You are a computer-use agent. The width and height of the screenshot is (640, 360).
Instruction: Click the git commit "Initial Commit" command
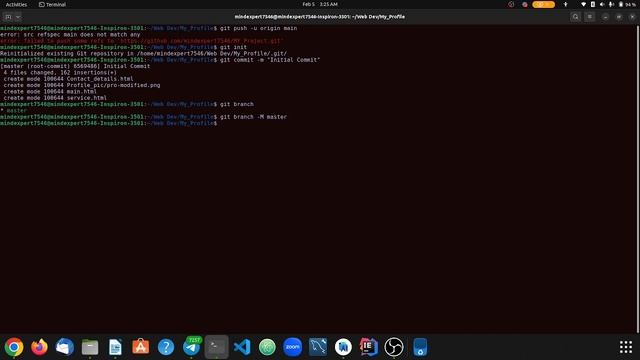pos(270,60)
